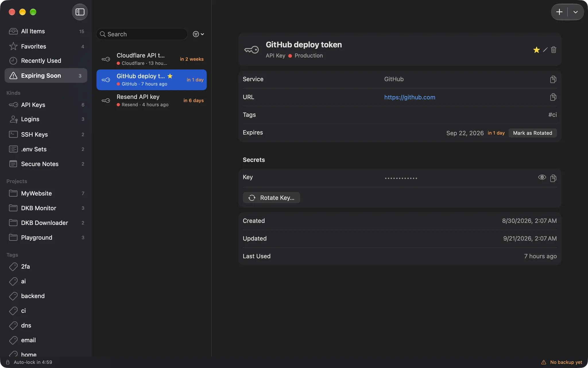
Task: Toggle the sidebar panel button
Action: [80, 12]
